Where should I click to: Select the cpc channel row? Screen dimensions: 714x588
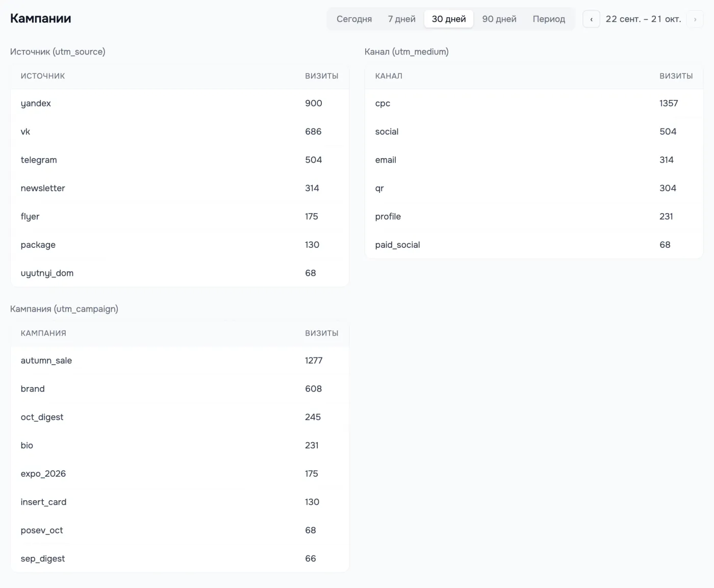534,103
